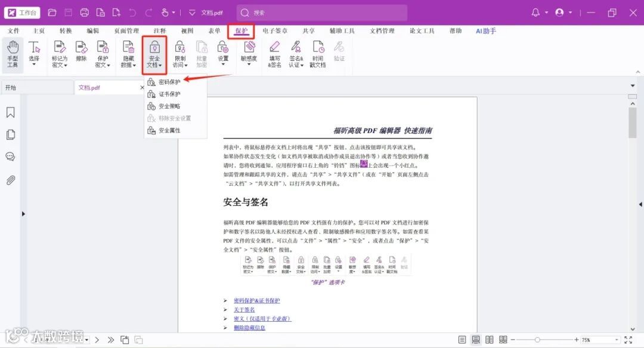Switch to facing pages view mode
644x348 pixels.
[x=490, y=340]
